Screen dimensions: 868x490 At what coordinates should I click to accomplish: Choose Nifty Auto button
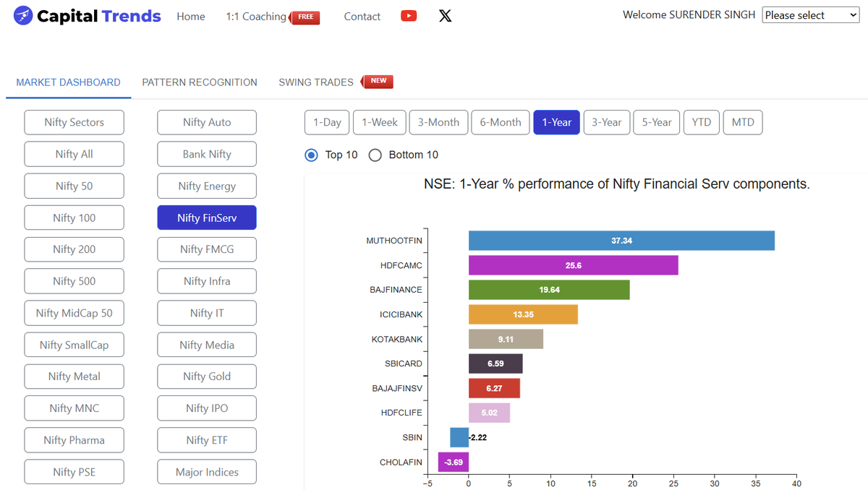[x=207, y=122]
